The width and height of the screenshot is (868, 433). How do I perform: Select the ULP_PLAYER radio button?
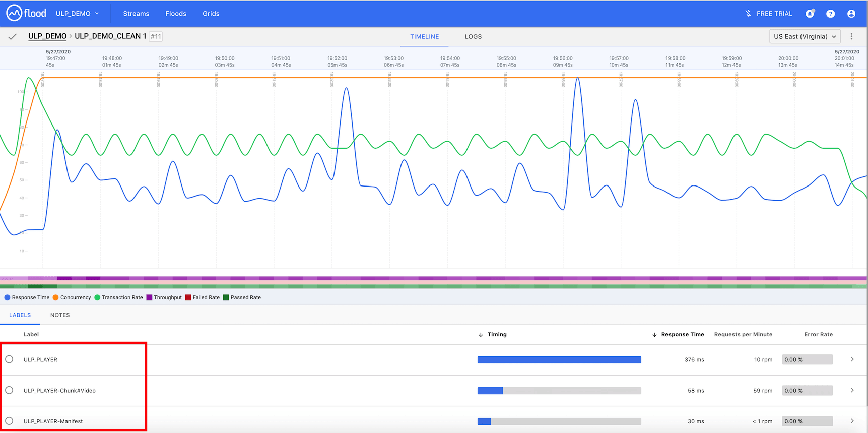[x=9, y=359]
